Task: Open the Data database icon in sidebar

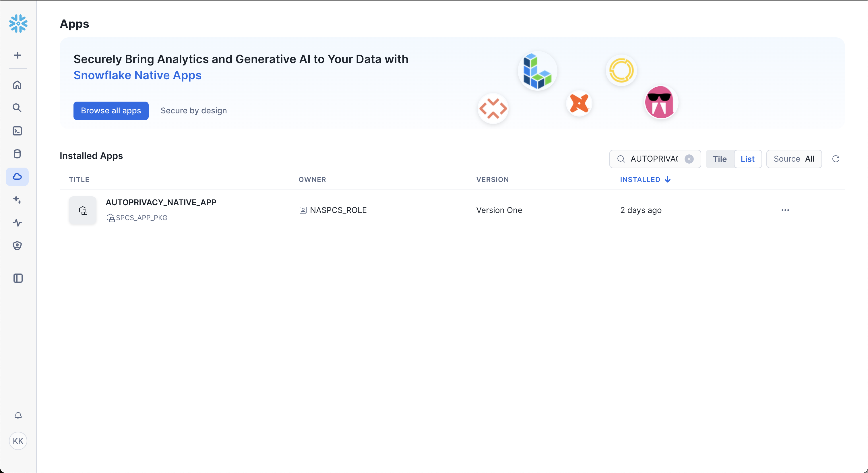Action: pos(17,154)
